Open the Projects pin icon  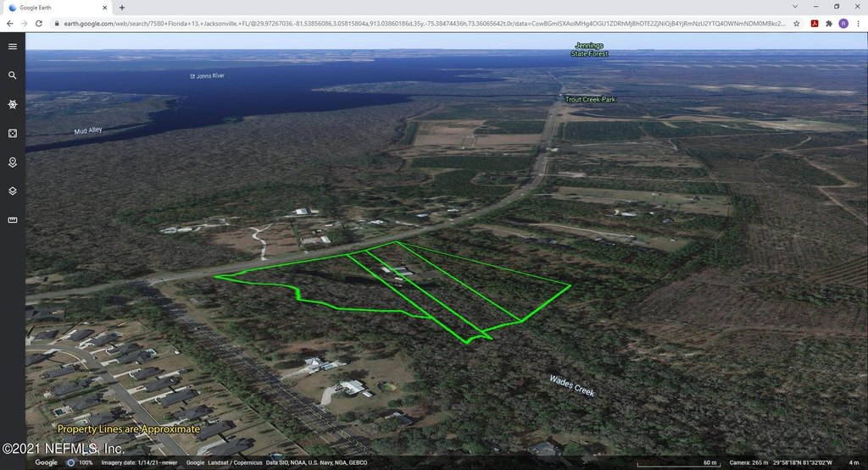pyautogui.click(x=13, y=162)
